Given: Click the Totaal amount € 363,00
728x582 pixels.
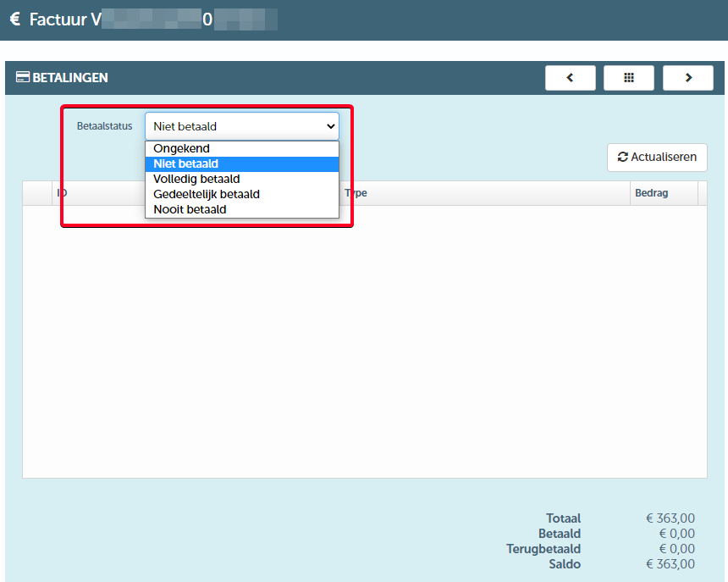Looking at the screenshot, I should point(670,518).
